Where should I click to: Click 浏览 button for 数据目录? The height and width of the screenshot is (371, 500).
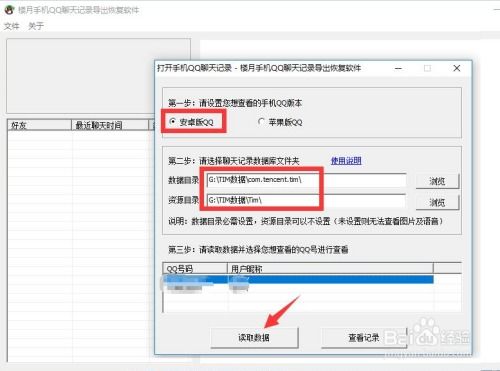point(437,181)
